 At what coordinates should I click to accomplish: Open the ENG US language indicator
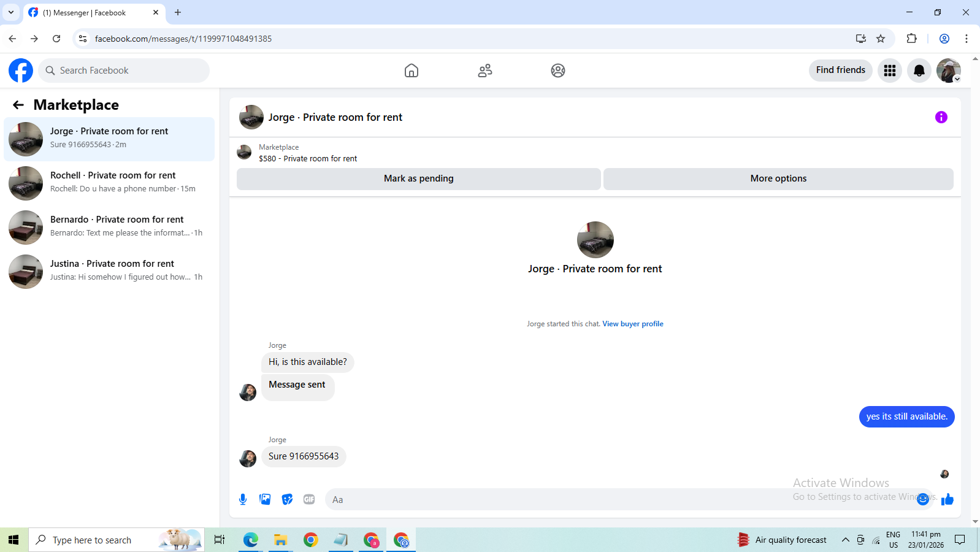coord(894,540)
